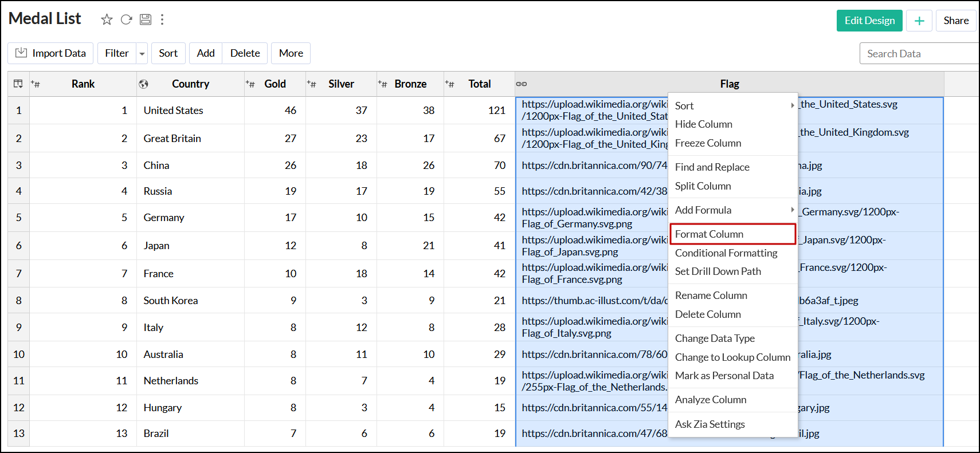This screenshot has width=980, height=453.
Task: Open the More toolbar menu
Action: (291, 53)
